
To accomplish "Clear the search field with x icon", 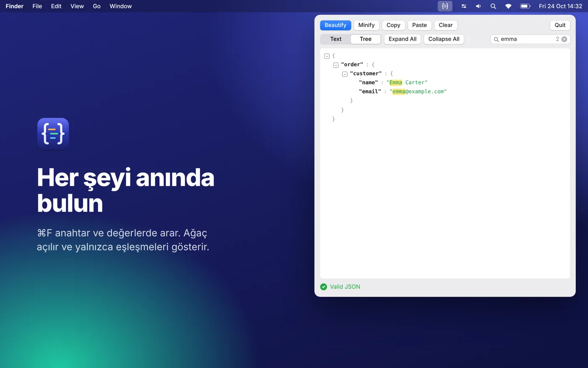I will click(x=564, y=39).
